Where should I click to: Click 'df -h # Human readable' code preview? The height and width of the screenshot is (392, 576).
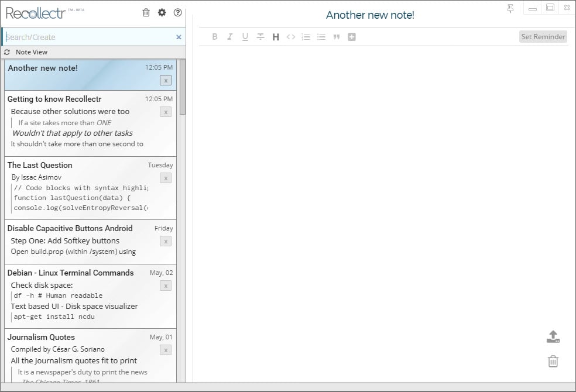pyautogui.click(x=58, y=296)
